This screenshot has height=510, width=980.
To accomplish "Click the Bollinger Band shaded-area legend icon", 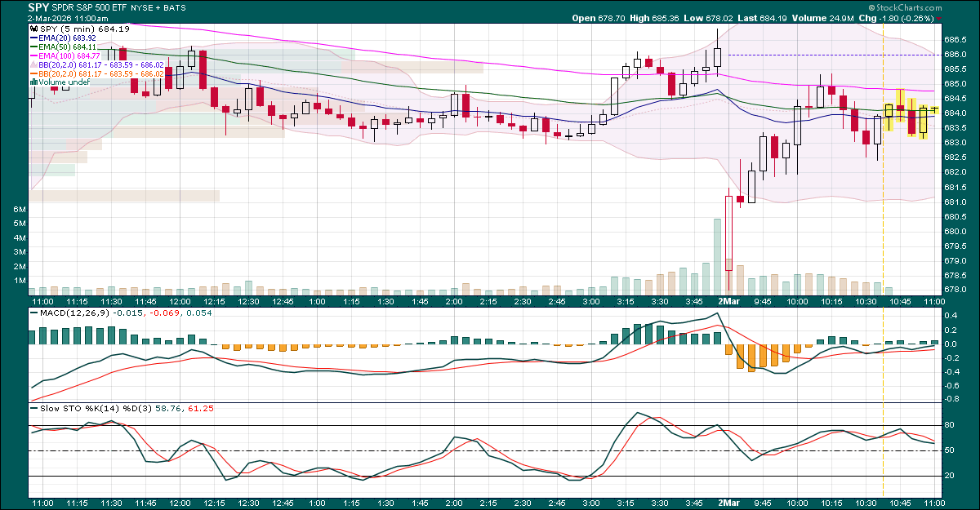I will click(x=33, y=64).
